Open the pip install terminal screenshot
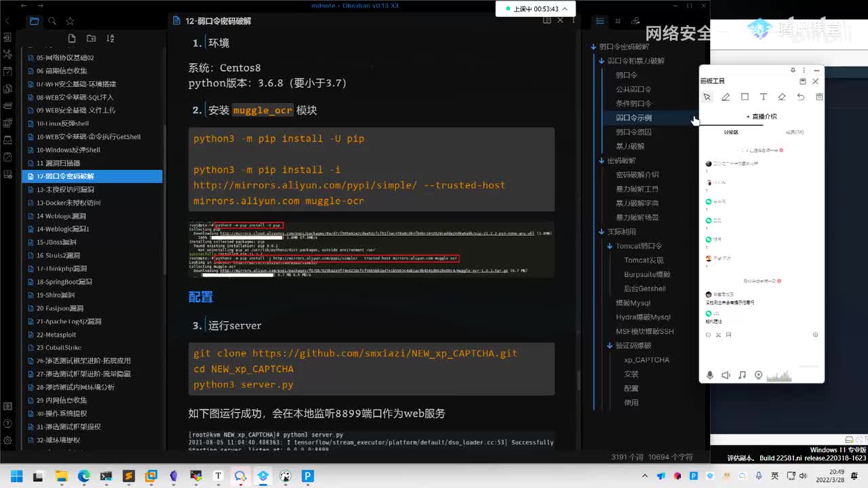The width and height of the screenshot is (868, 488). coord(371,249)
